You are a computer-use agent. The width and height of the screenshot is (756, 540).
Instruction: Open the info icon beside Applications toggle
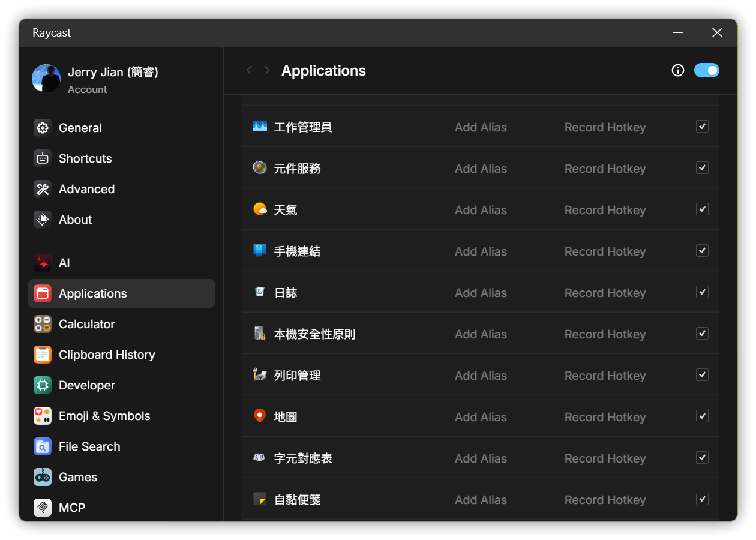[678, 71]
